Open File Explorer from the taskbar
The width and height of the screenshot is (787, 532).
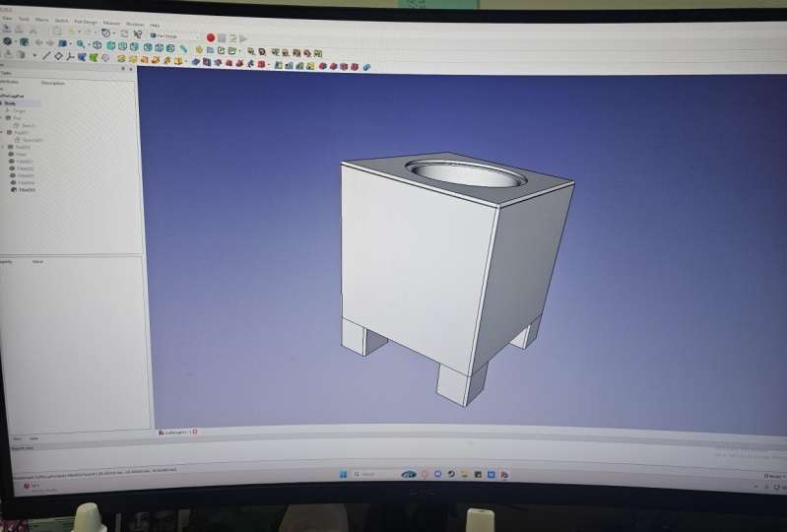[465, 474]
